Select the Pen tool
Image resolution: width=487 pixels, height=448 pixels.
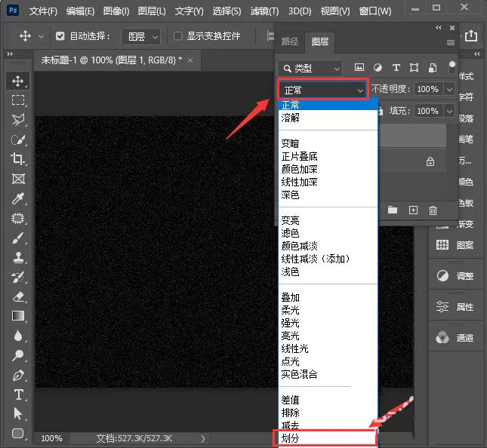(17, 375)
